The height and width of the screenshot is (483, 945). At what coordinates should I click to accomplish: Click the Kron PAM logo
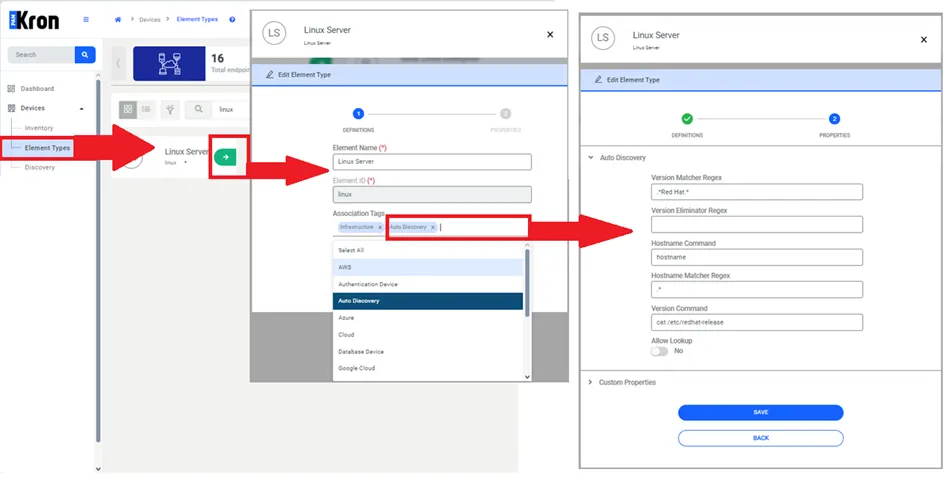[34, 21]
